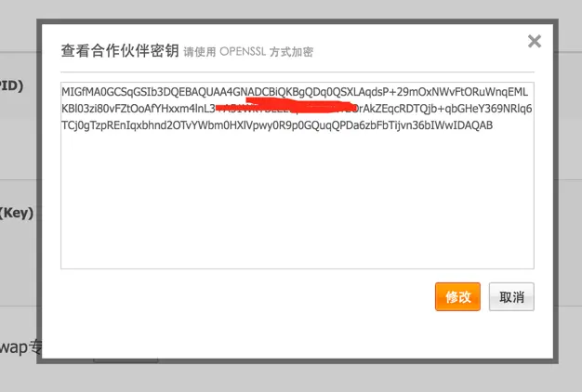The image size is (582, 392).
Task: Focus the partner key text area
Action: 298,176
